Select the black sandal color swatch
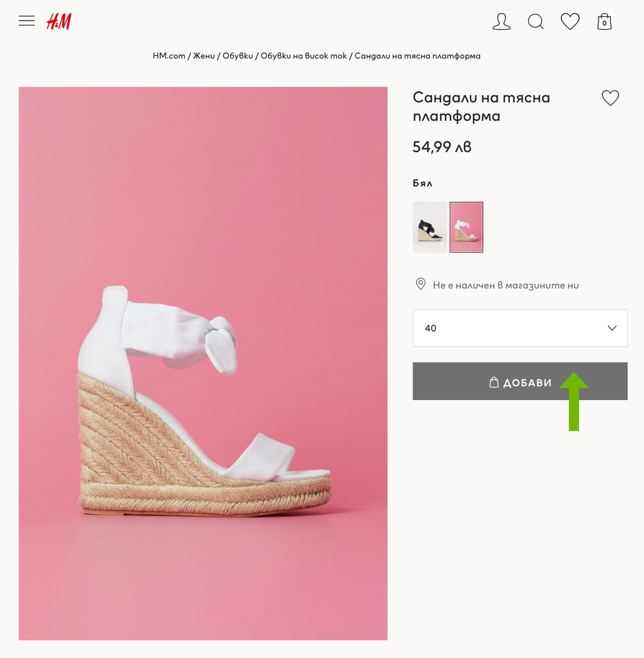 (429, 227)
